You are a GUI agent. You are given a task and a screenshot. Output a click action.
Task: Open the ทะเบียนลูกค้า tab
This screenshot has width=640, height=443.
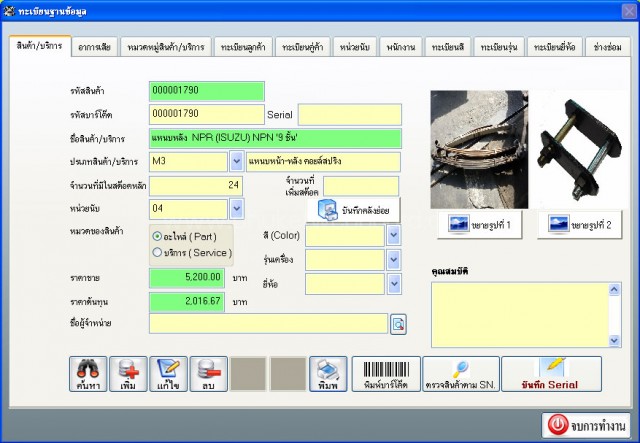[x=243, y=47]
